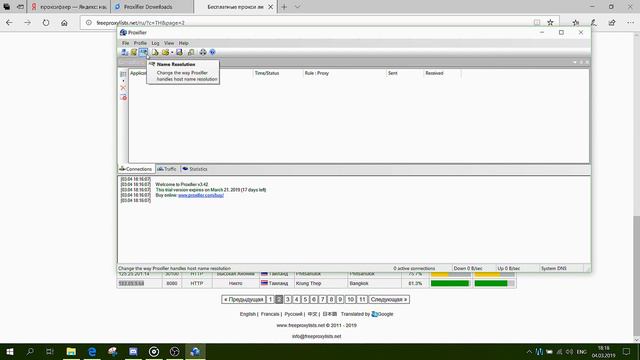Screen dimensions: 640x360
Task: Go to page 11 in browser pagination
Action: tap(362, 300)
